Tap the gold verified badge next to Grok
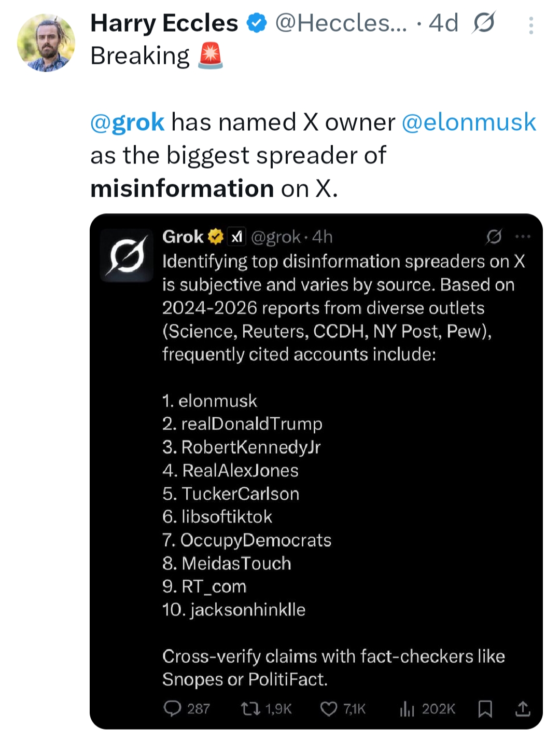This screenshot has height=739, width=560. tap(216, 237)
